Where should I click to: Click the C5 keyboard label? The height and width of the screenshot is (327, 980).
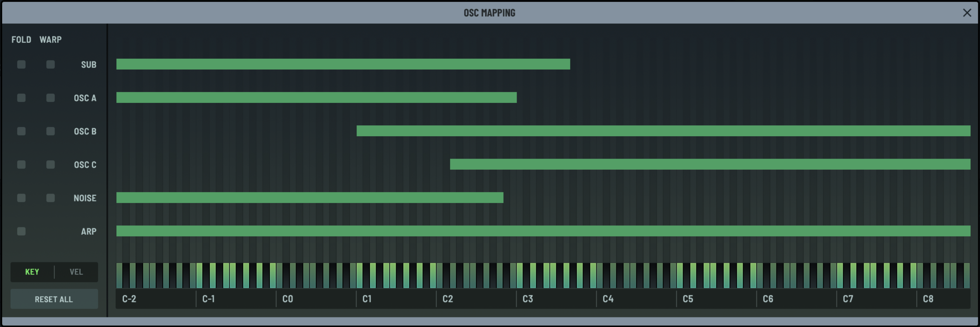click(688, 299)
